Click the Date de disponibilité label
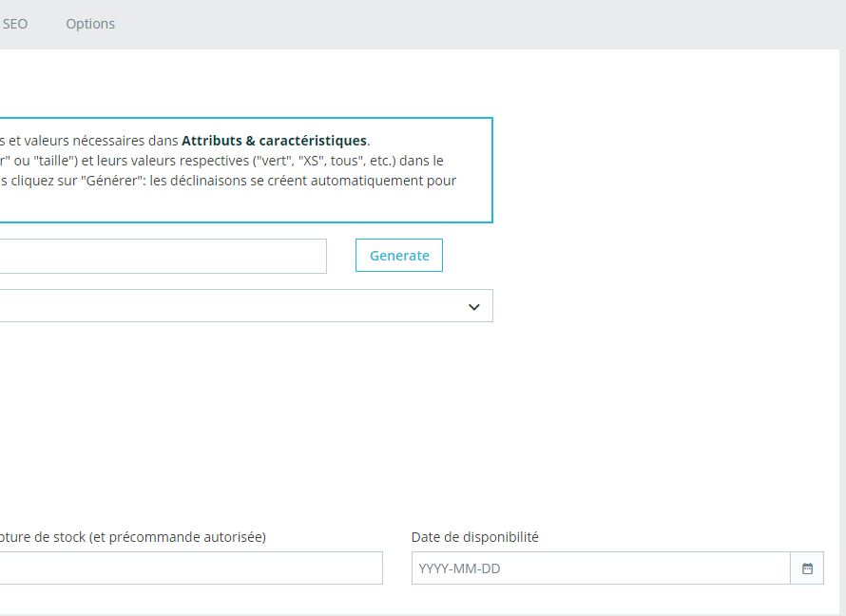This screenshot has height=616, width=846. [474, 537]
